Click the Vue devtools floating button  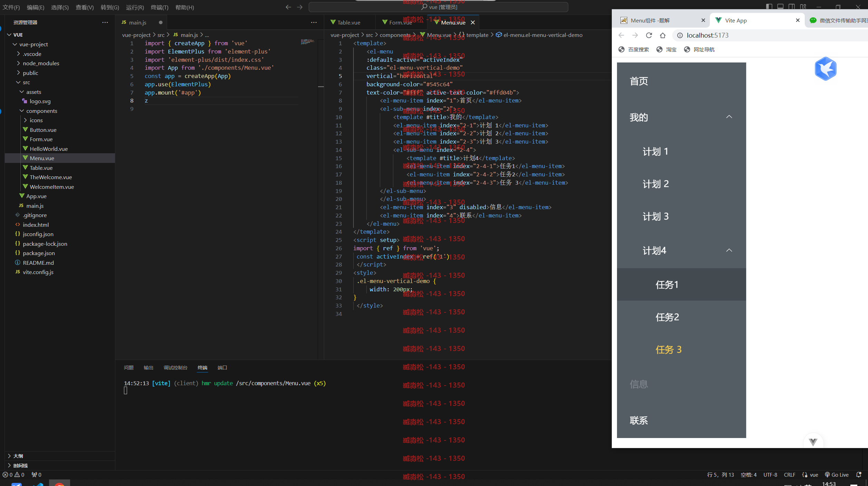click(x=813, y=442)
